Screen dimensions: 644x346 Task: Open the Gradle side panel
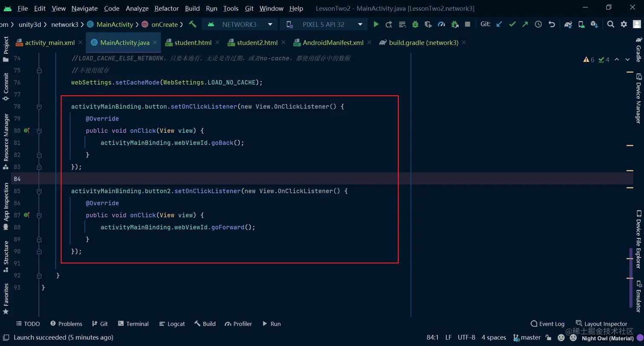[638, 49]
